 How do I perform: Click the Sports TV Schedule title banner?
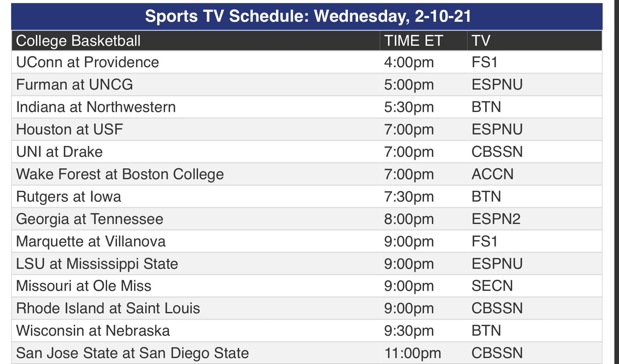(307, 16)
